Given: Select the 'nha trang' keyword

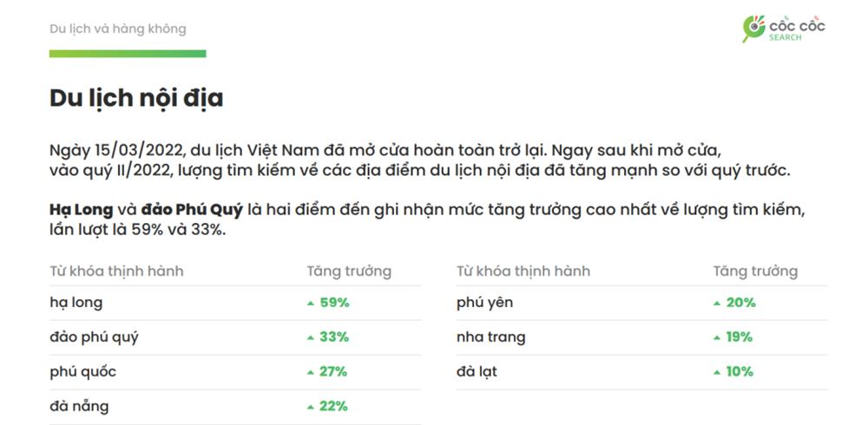Looking at the screenshot, I should click(x=491, y=337).
